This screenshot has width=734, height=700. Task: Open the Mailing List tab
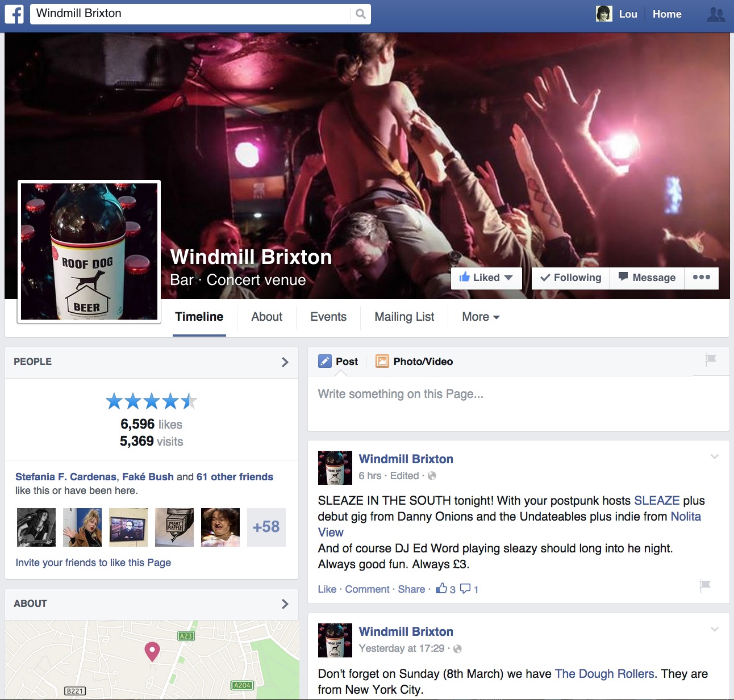point(404,317)
